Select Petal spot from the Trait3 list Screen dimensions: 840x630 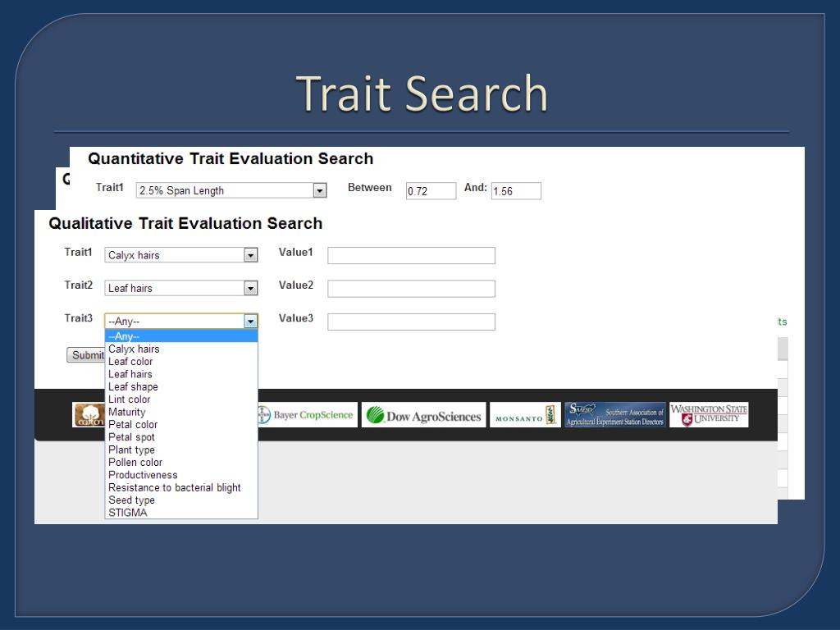pos(181,437)
